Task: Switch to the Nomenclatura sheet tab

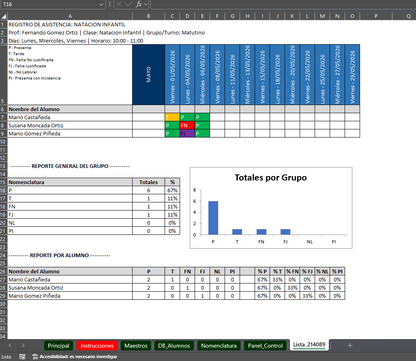Action: (219, 346)
